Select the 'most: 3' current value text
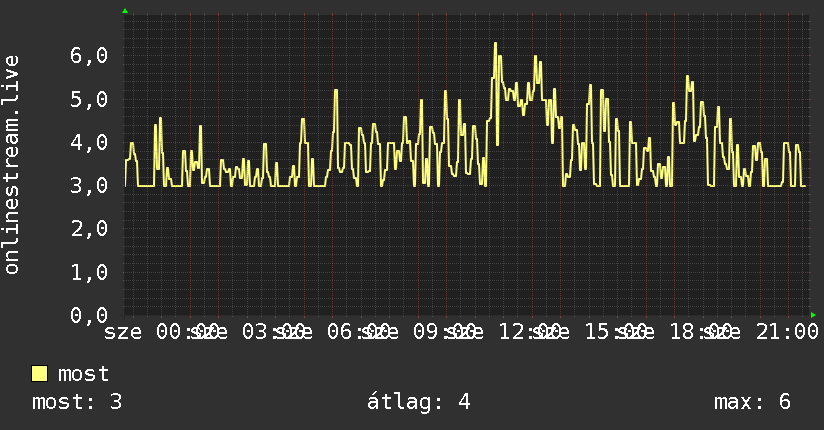Viewport: 824px width, 430px height. 77,402
